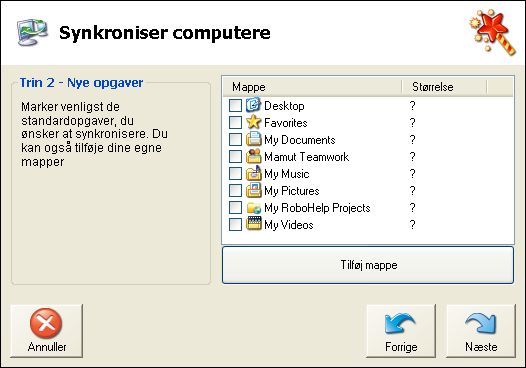Check the Desktop checkbox
Viewport: 526px width, 368px height.
(x=235, y=105)
